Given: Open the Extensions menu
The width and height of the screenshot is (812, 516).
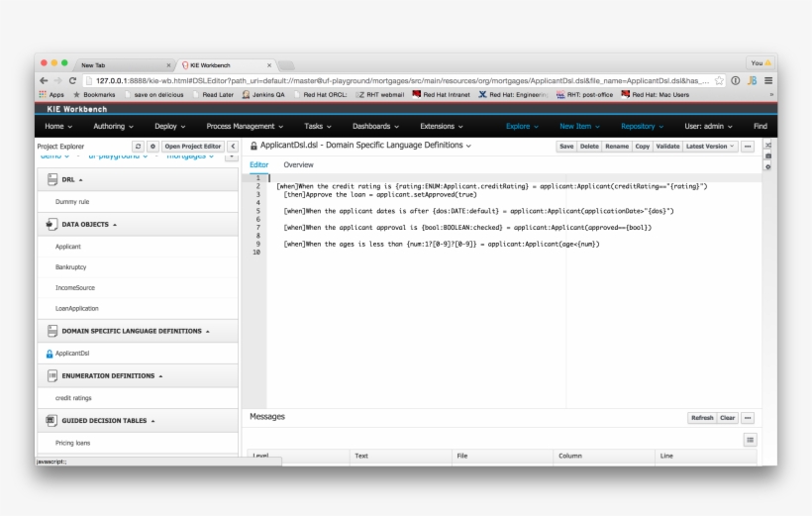Looking at the screenshot, I should coord(442,127).
